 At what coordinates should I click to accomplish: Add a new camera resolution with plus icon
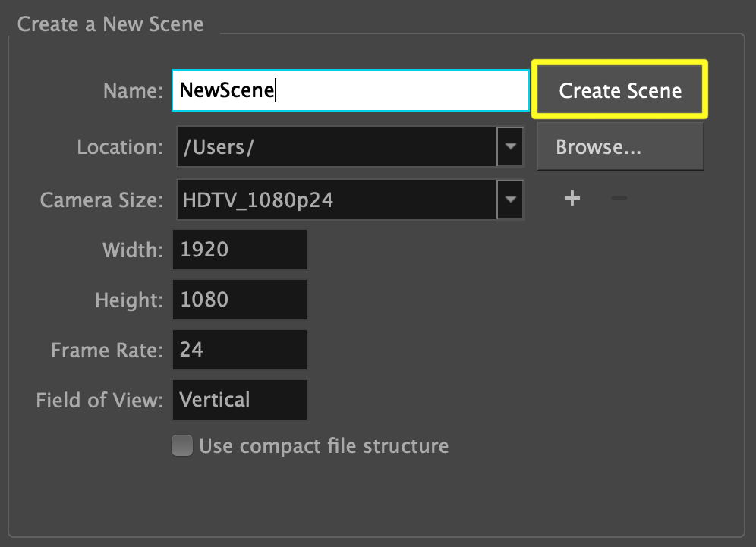pos(572,199)
